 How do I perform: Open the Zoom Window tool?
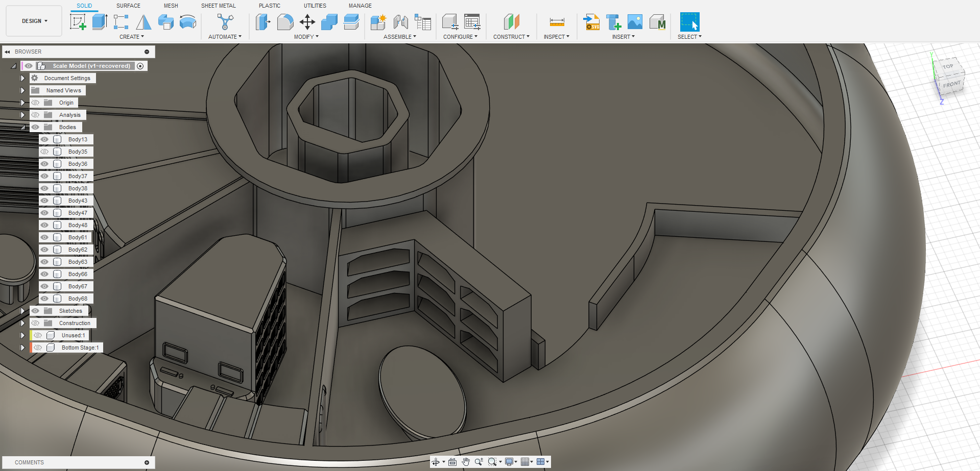coord(492,462)
